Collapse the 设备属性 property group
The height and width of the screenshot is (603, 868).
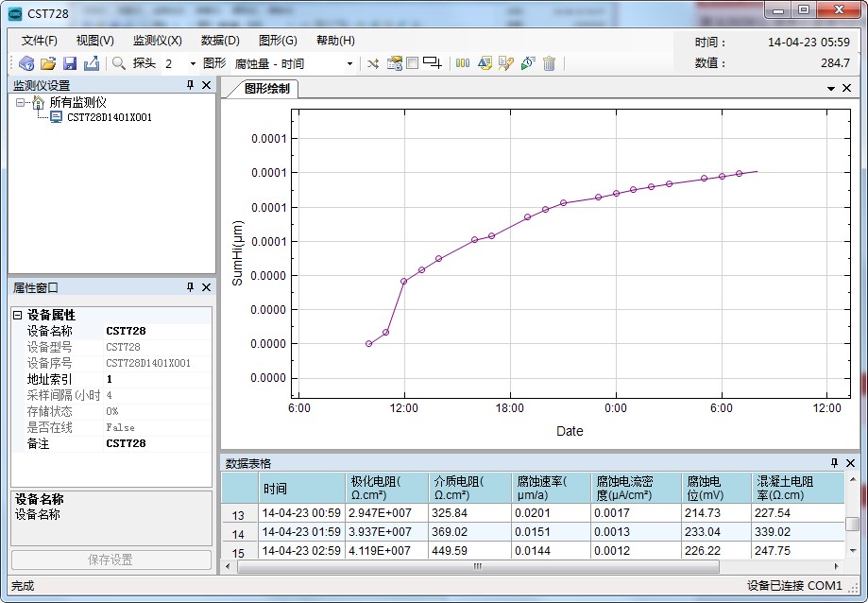point(17,315)
